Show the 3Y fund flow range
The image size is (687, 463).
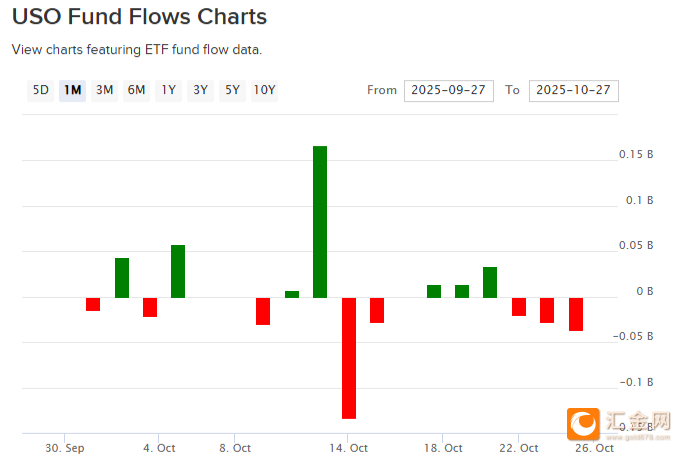click(x=200, y=90)
